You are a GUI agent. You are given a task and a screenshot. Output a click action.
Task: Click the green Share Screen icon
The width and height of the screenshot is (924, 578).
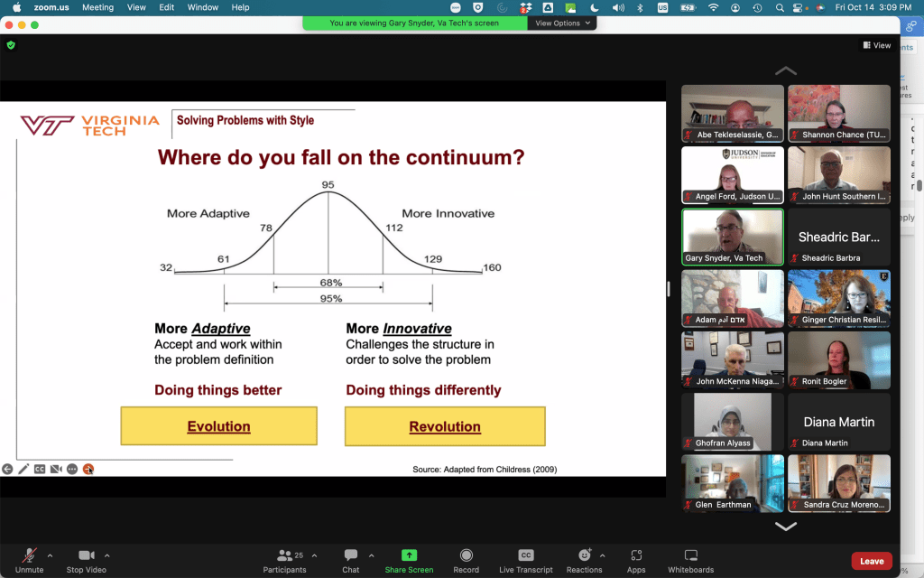click(x=409, y=555)
